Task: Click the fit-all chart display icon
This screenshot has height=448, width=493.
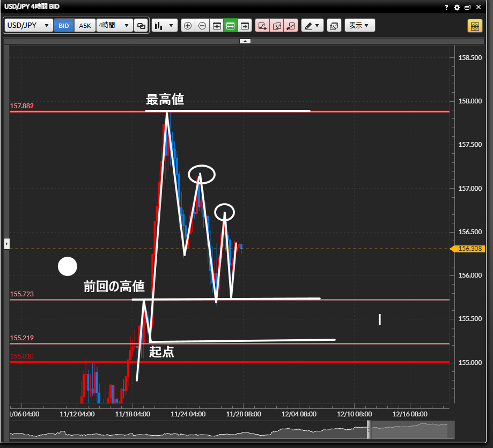Action: [217, 26]
